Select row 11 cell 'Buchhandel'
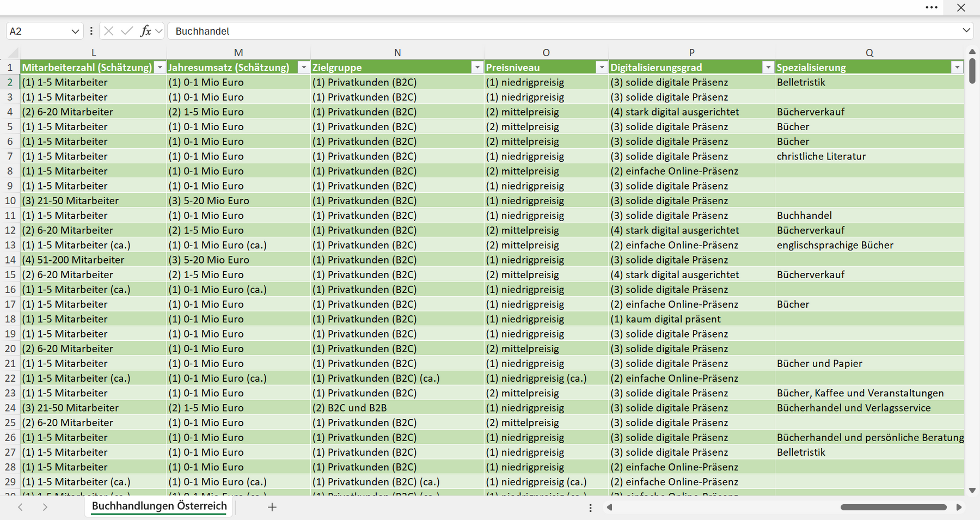This screenshot has width=980, height=520. coord(869,216)
